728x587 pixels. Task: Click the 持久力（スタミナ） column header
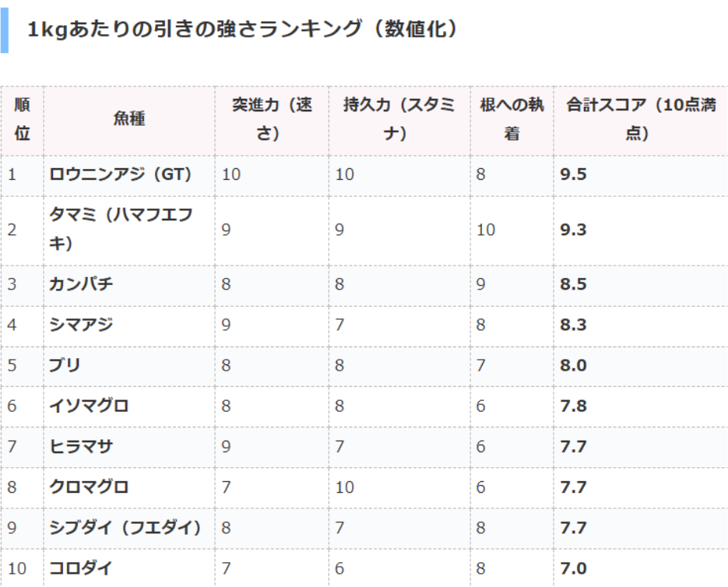pos(399,119)
